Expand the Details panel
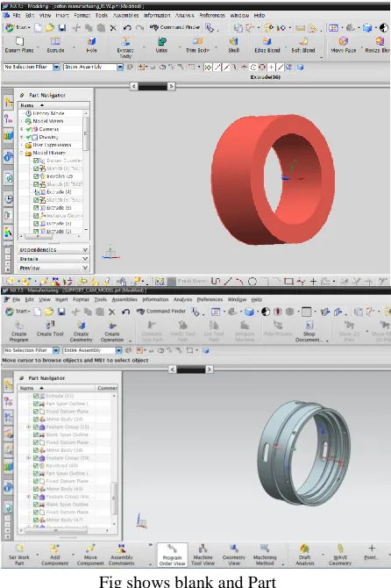Screen dimensions: 391x588 54,259
